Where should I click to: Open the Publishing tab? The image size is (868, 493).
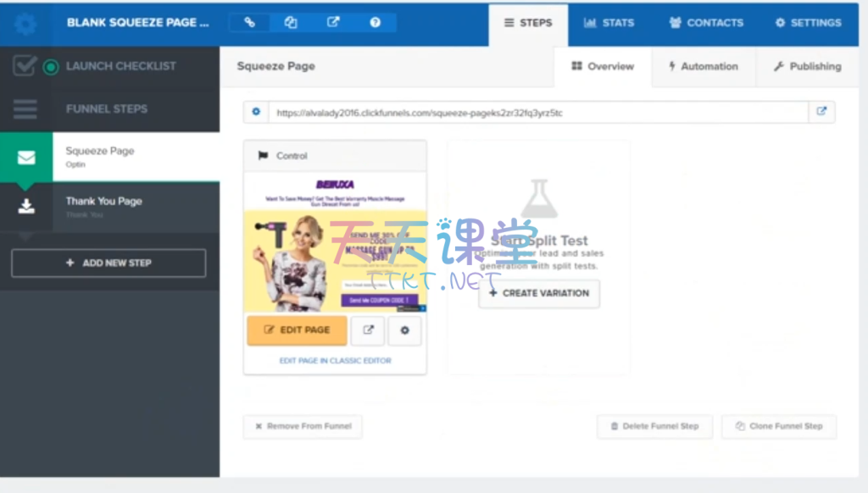806,66
